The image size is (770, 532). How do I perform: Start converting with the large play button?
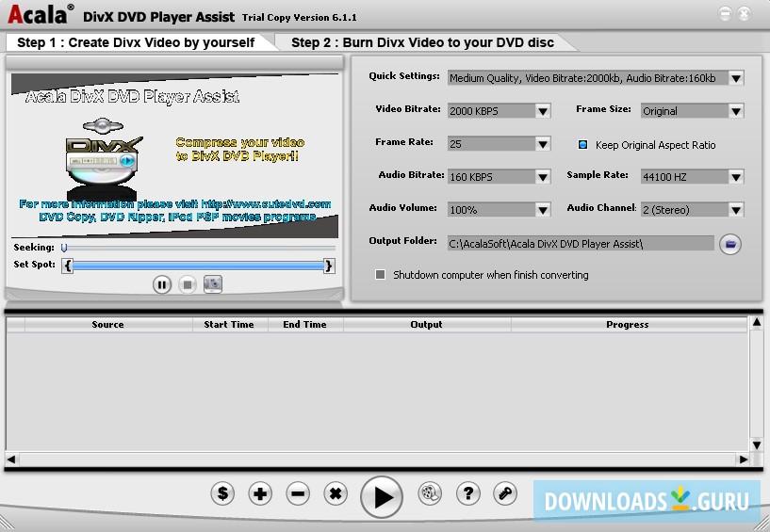point(382,496)
